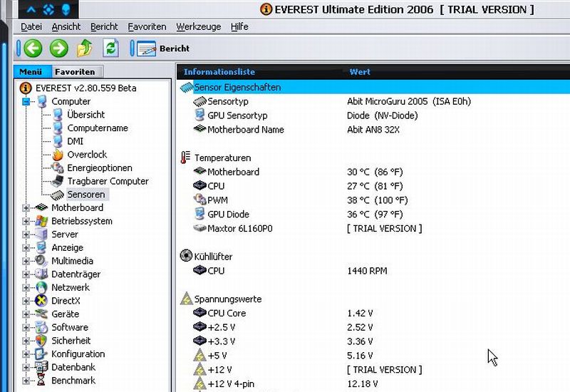Open the Bericht report button
Image resolution: width=570 pixels, height=392 pixels.
(x=164, y=48)
